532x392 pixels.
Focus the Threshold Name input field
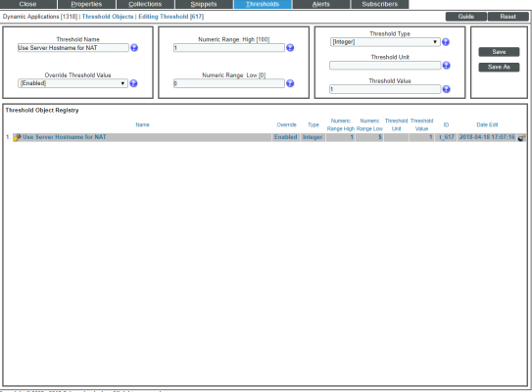pos(73,48)
